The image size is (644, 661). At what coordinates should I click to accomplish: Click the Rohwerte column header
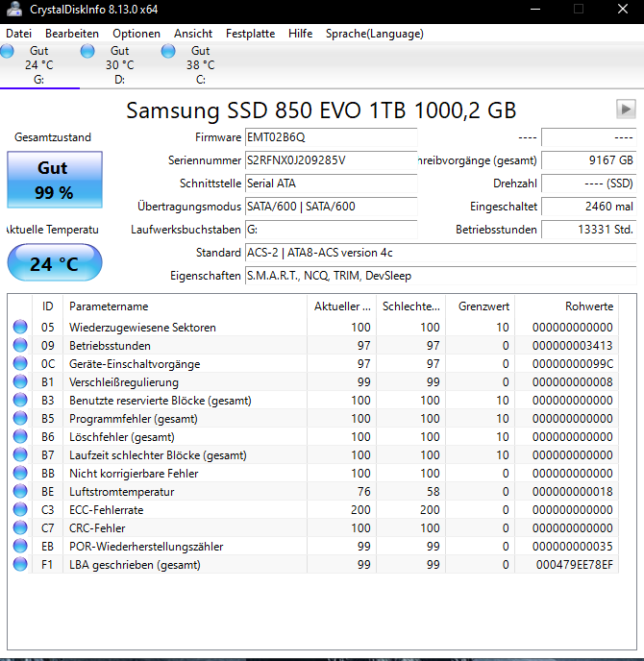pyautogui.click(x=567, y=306)
